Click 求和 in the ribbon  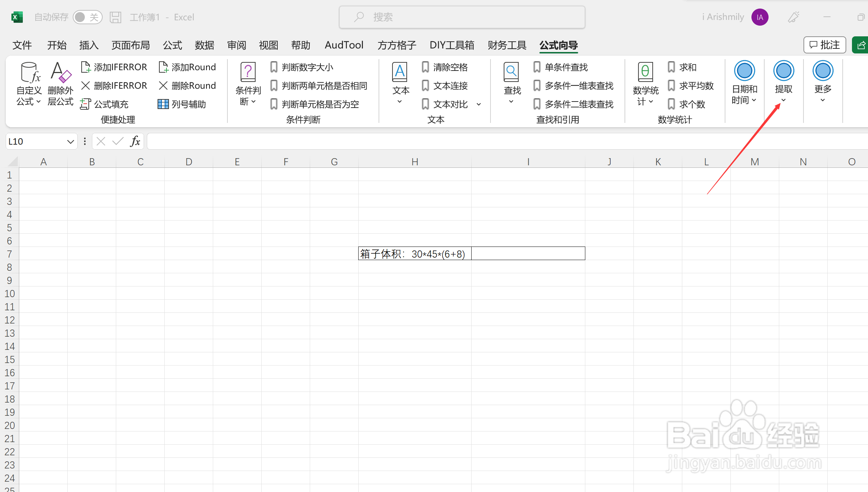tap(682, 67)
